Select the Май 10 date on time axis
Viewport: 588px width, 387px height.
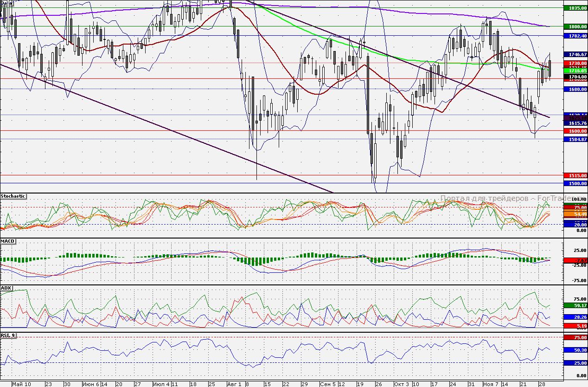(x=22, y=384)
